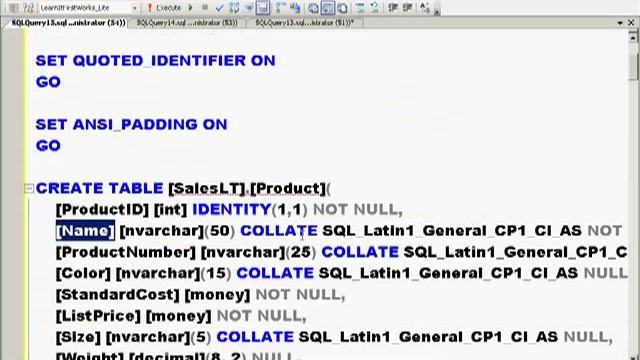Click the CREATE TABLE keyword
Image resolution: width=640 pixels, height=360 pixels.
pos(100,188)
